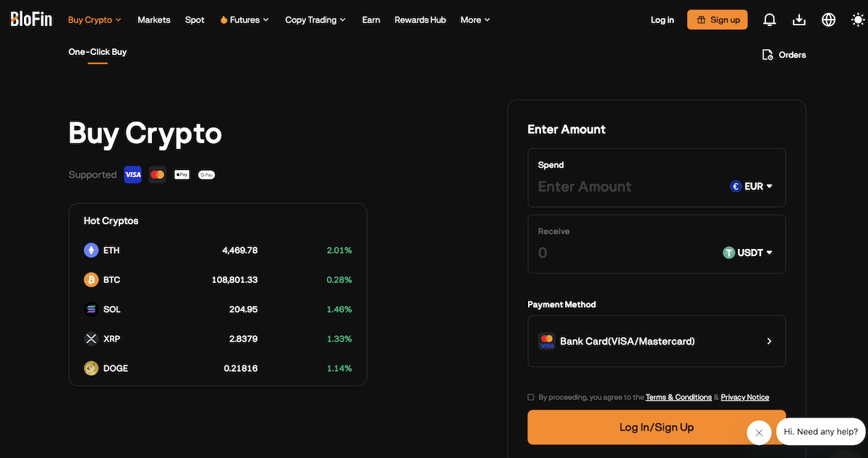Select the Apple Pay supported icon

182,174
